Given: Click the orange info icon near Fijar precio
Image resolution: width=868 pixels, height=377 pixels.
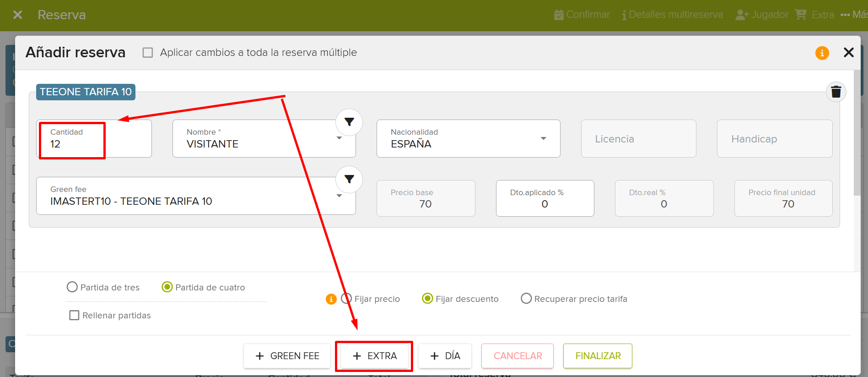Looking at the screenshot, I should pyautogui.click(x=331, y=299).
